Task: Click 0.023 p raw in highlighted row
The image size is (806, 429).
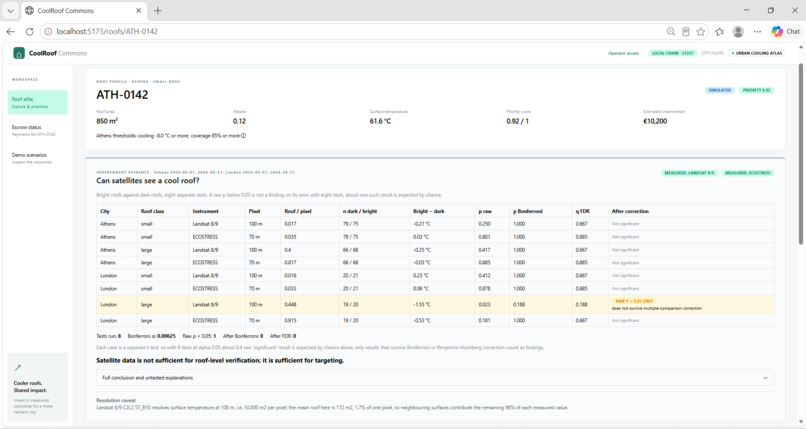Action: [484, 305]
